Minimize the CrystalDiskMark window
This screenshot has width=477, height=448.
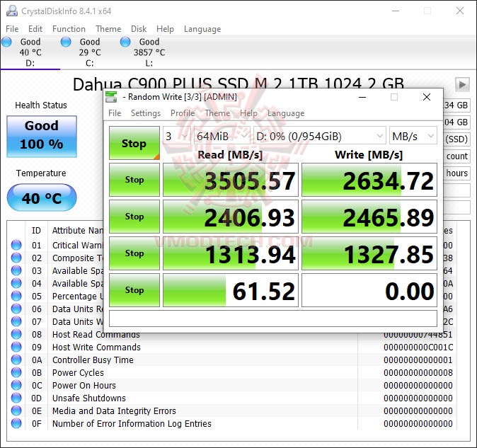coord(362,97)
